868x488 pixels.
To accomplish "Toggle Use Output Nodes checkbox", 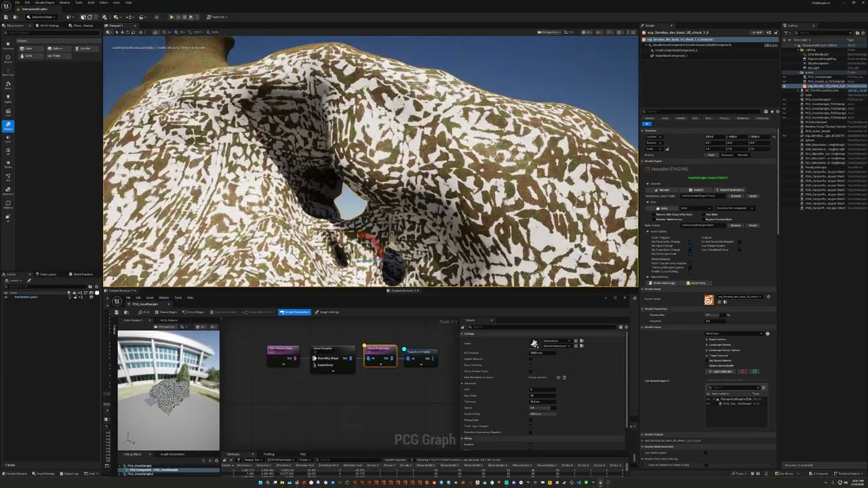I will coord(740,246).
